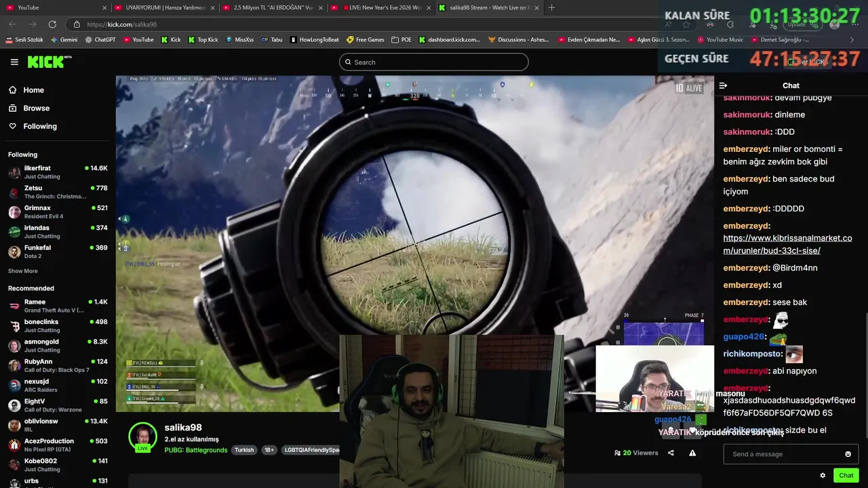868x488 pixels.
Task: Open Grimnax channel in Following list
Action: (58, 211)
